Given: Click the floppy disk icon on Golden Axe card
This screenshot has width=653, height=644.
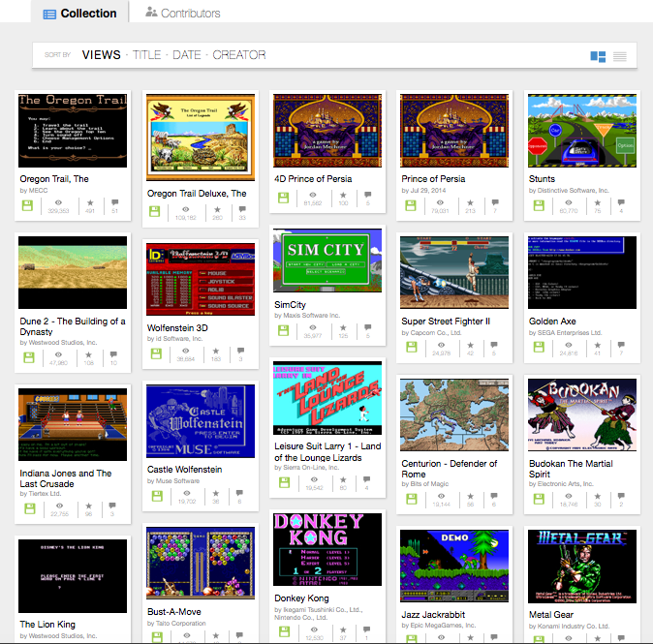Looking at the screenshot, I should click(x=539, y=348).
